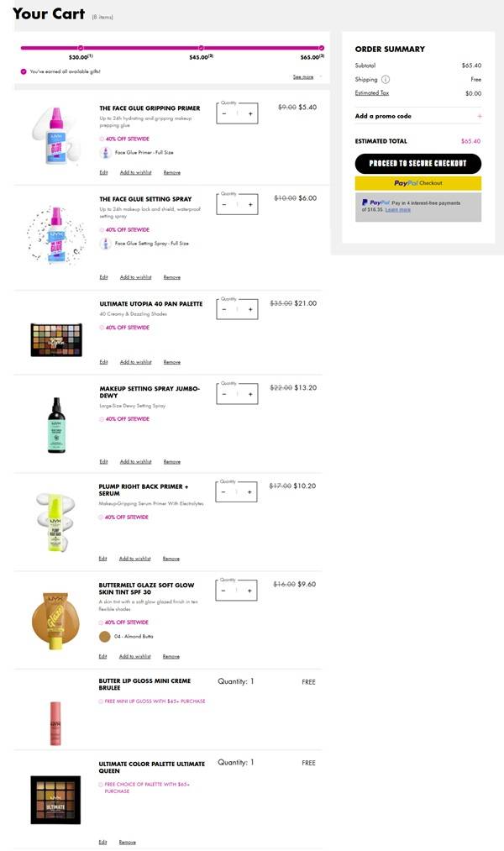The image size is (504, 851).
Task: Open PayPal Pay in 4 Learn more link
Action: tap(398, 210)
